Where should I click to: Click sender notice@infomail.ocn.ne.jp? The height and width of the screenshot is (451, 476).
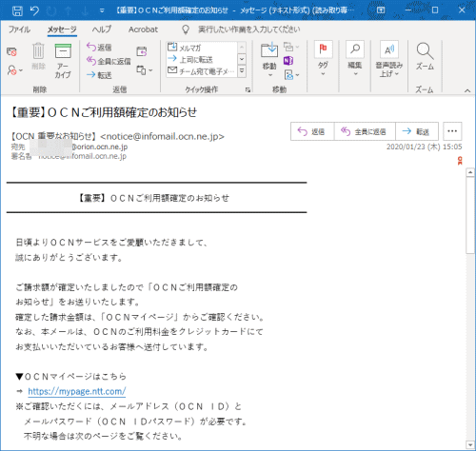pos(163,137)
